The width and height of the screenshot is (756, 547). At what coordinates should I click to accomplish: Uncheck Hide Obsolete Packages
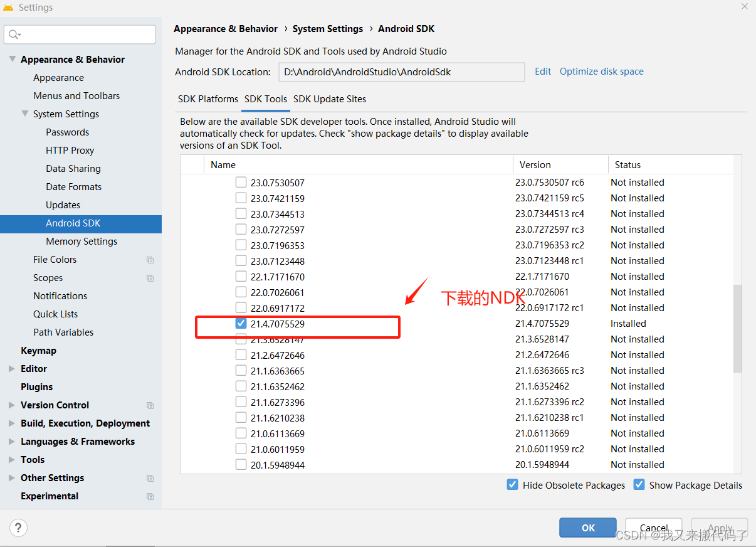coord(513,484)
